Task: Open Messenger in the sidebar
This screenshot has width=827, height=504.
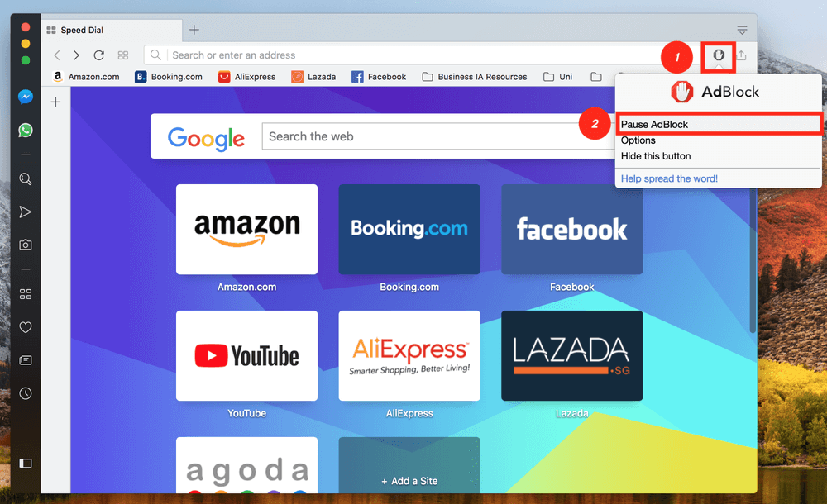Action: [26, 97]
